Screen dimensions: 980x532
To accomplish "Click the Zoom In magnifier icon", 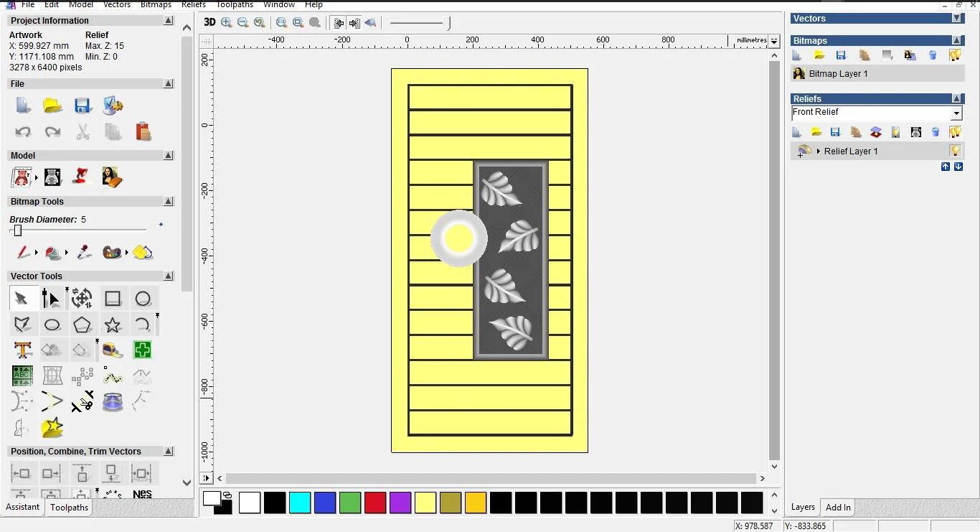I will pos(227,22).
